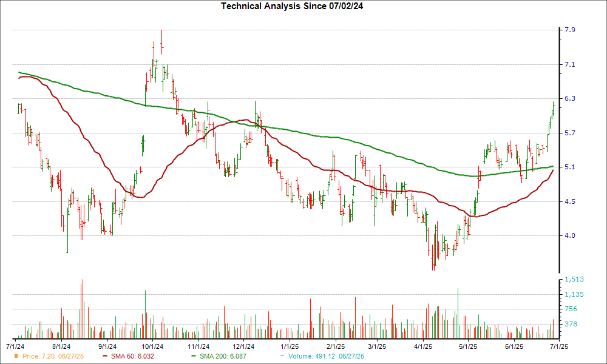Click the 756 volume axis label
Screen dimensions: 607x364
(x=571, y=309)
